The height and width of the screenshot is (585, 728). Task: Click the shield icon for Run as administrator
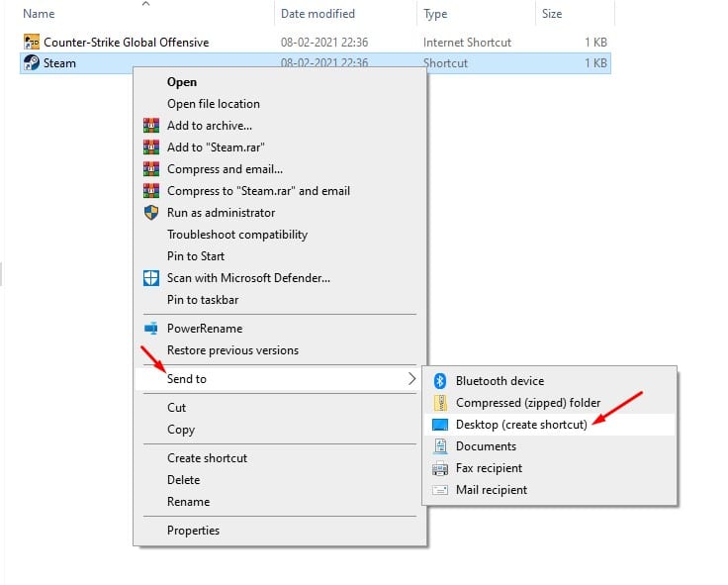tap(151, 213)
